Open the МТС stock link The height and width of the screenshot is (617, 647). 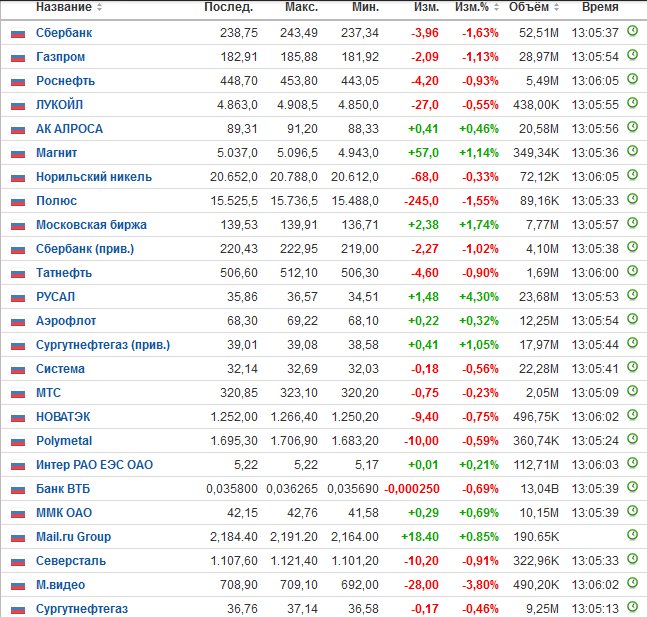click(x=48, y=392)
